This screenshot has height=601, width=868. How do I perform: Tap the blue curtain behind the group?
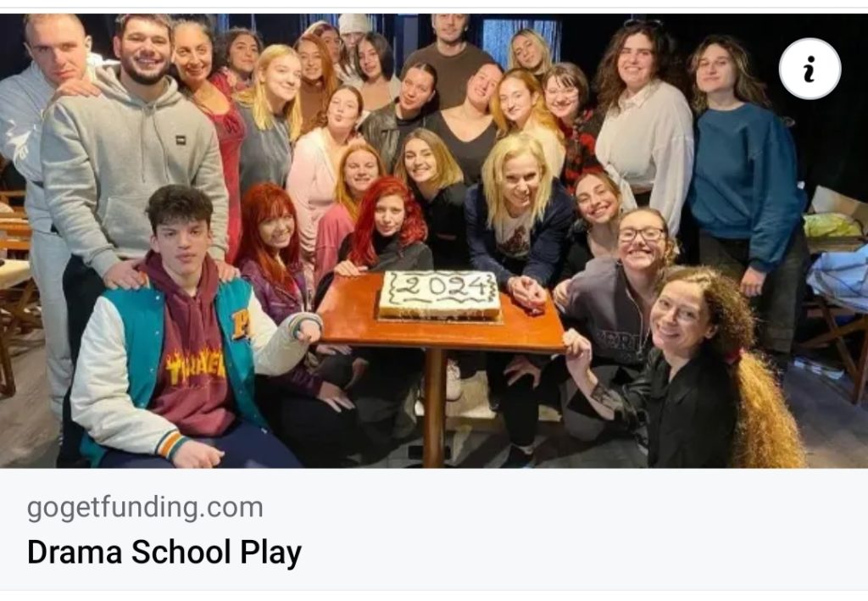(x=520, y=34)
